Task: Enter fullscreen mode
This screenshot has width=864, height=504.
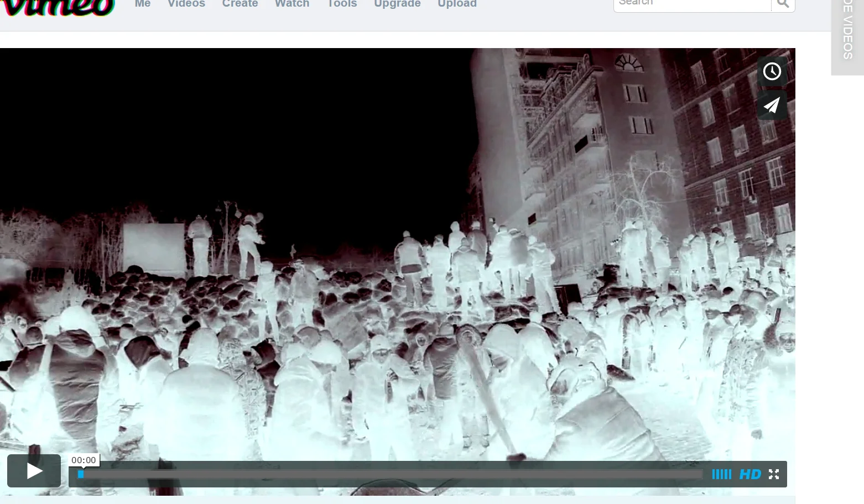Action: [x=774, y=474]
